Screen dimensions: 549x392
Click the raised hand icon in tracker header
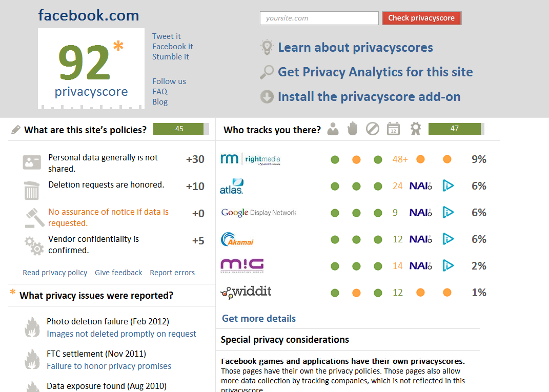coord(353,129)
